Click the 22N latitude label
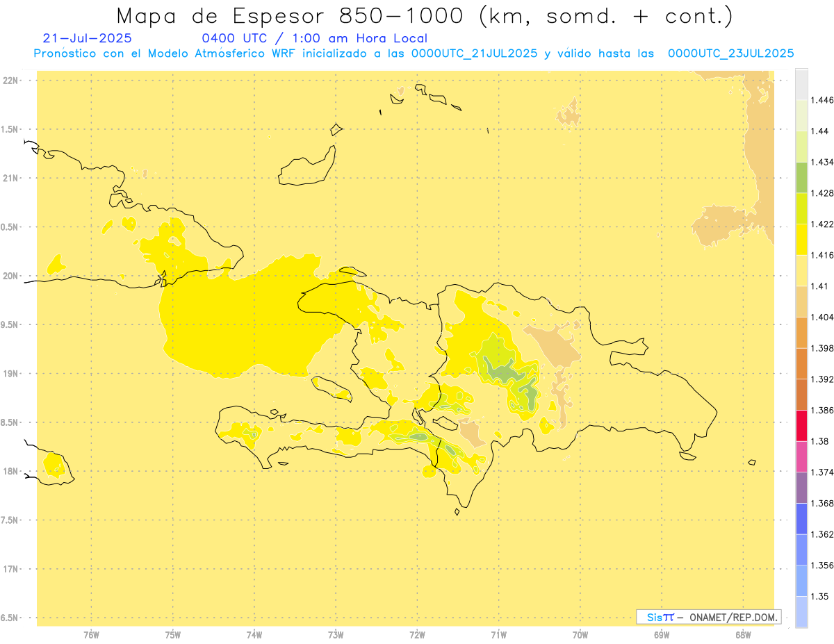The width and height of the screenshot is (834, 644). [x=12, y=81]
